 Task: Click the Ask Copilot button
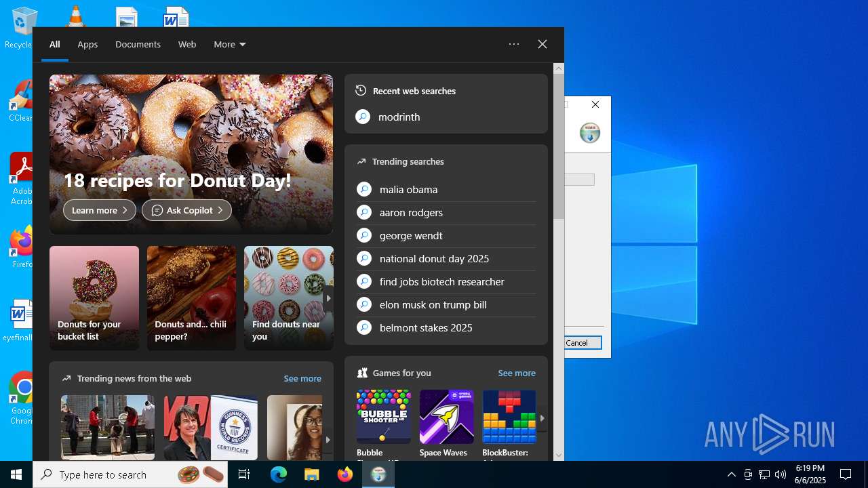tap(186, 210)
